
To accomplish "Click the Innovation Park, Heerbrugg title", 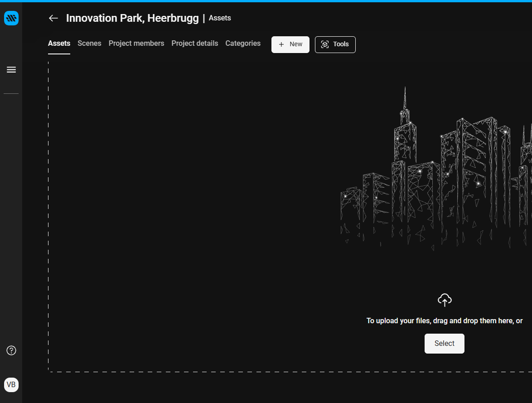I will [132, 18].
